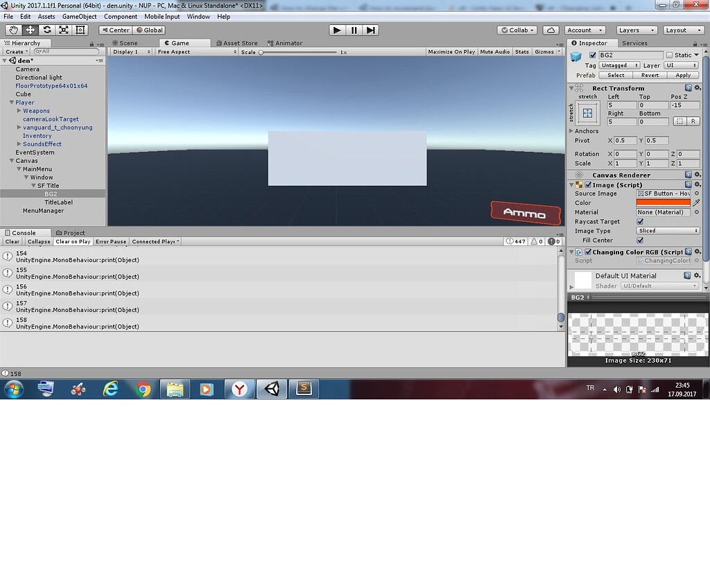
Task: Click the Apply button for the prefab
Action: click(682, 75)
